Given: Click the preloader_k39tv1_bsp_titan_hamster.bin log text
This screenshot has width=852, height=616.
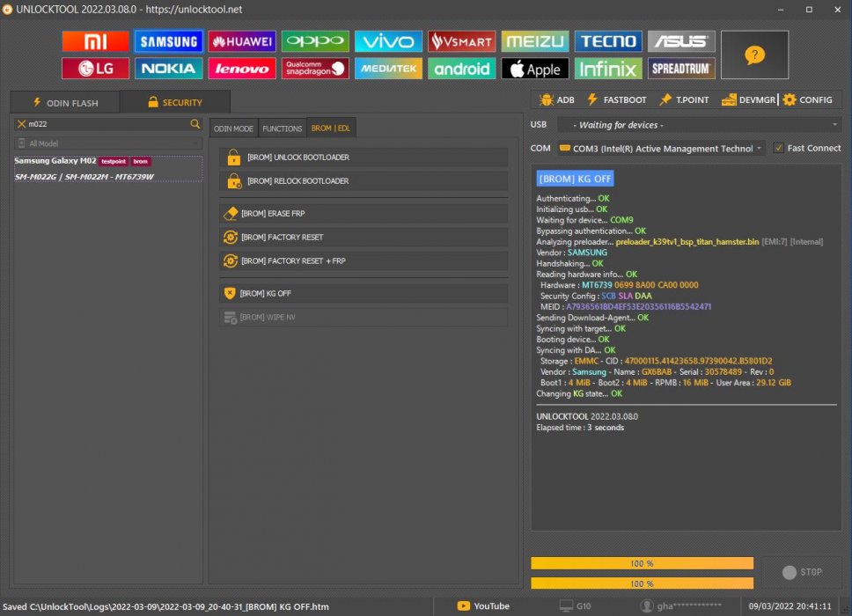Looking at the screenshot, I should pos(687,242).
